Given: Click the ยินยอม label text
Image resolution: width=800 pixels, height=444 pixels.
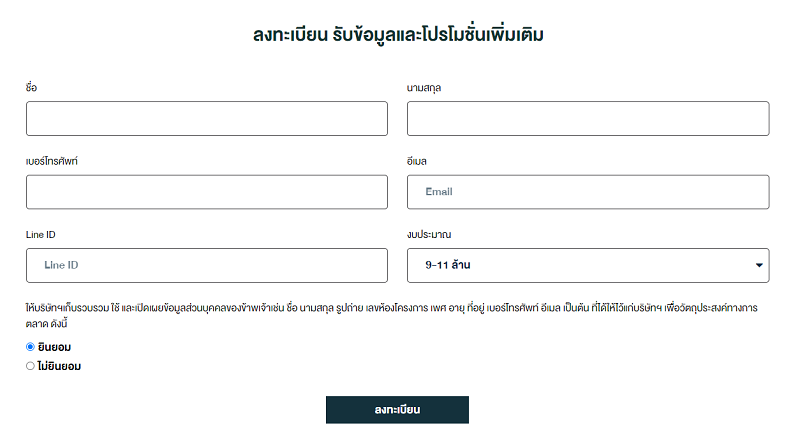Looking at the screenshot, I should (54, 347).
